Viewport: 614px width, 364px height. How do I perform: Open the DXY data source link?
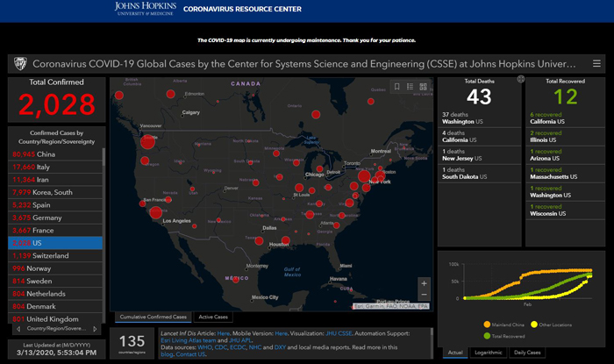pos(280,347)
